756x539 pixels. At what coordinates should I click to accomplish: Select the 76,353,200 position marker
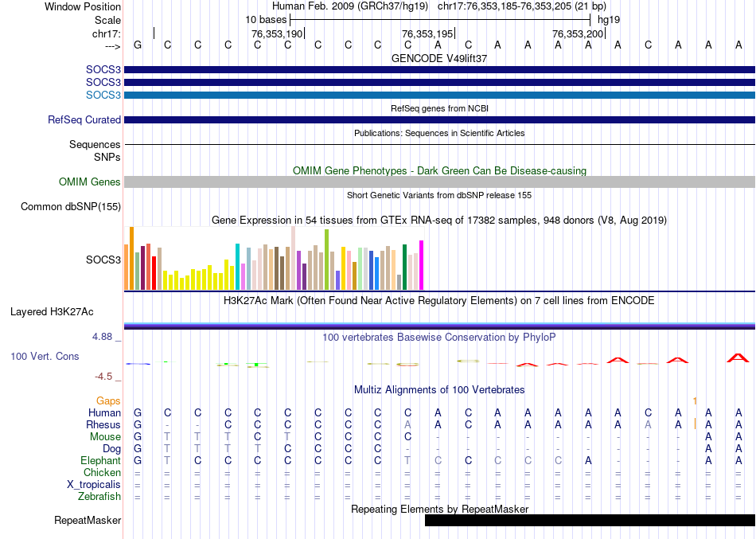pos(578,33)
